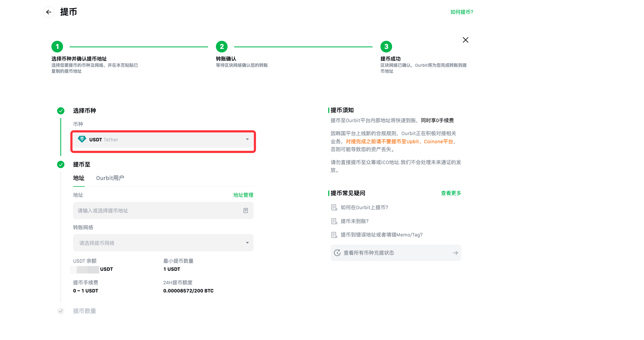Click the back arrow beside 提币 title
The height and width of the screenshot is (340, 644).
49,12
